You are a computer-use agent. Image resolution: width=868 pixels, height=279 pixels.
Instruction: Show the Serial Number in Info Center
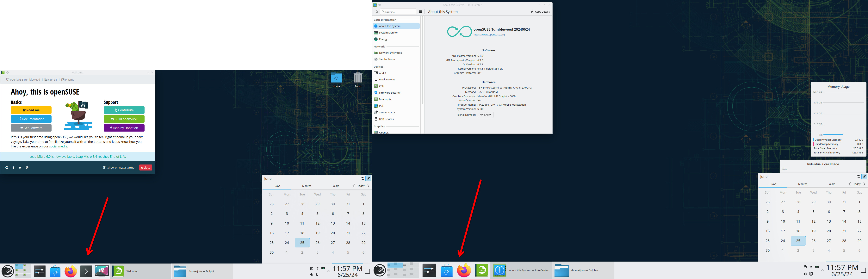485,115
